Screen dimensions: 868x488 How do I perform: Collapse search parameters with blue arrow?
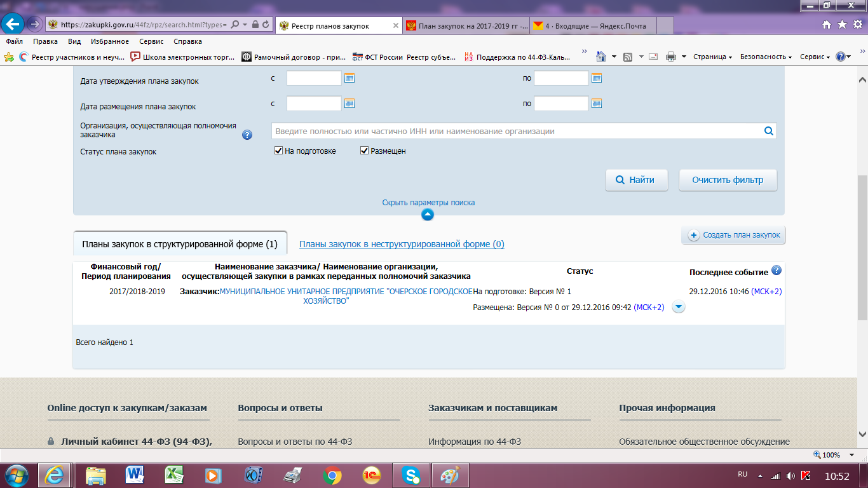coord(428,215)
